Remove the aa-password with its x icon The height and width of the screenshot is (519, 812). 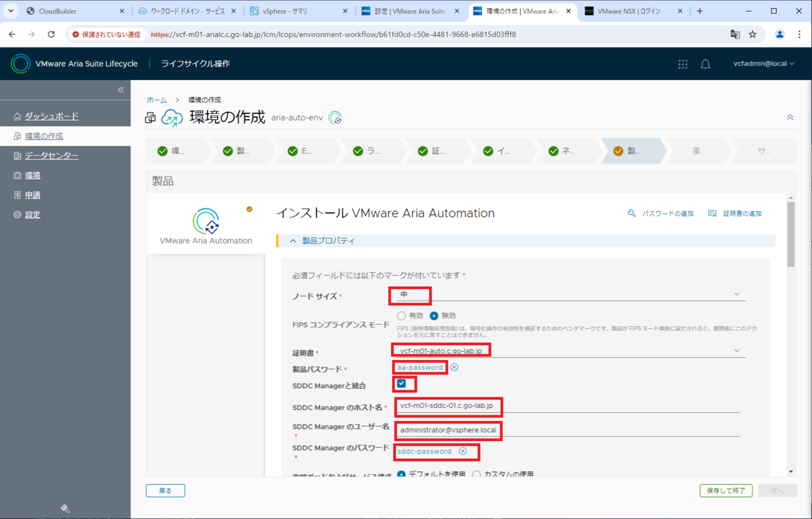pos(454,367)
